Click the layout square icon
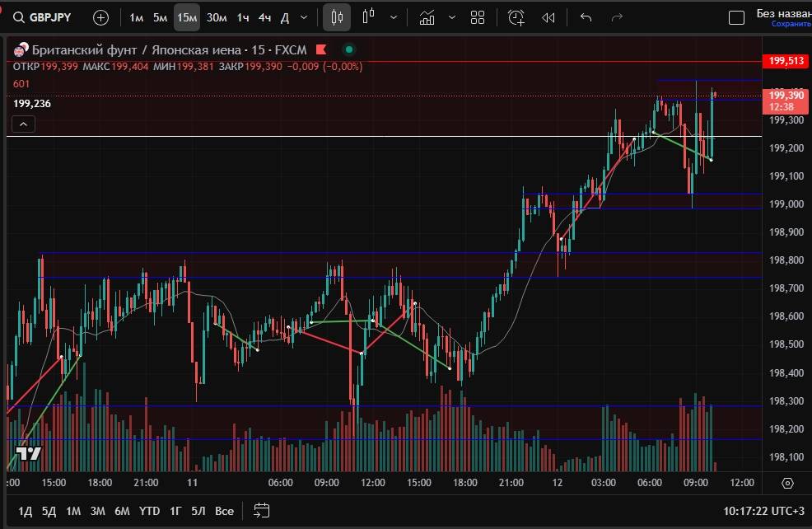The width and height of the screenshot is (812, 529). coord(737,17)
